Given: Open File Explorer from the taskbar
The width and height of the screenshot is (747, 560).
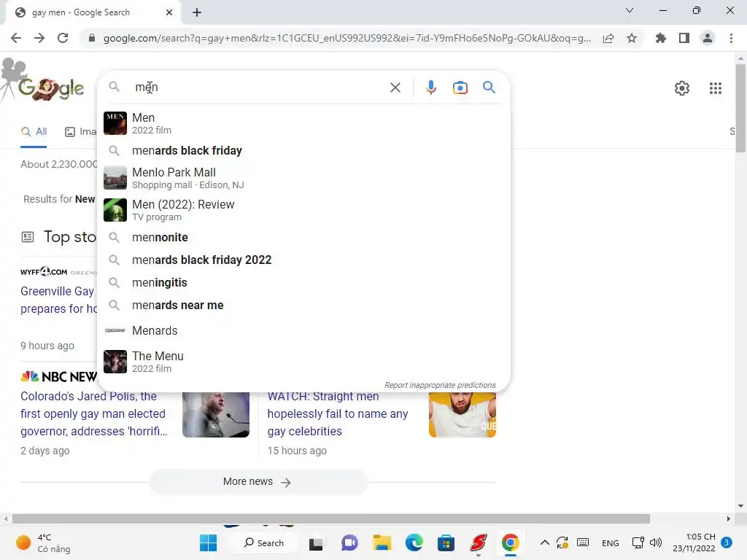Looking at the screenshot, I should pyautogui.click(x=382, y=542).
